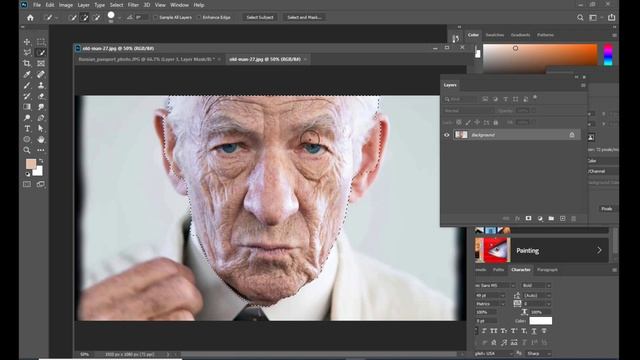The height and width of the screenshot is (360, 640).
Task: Click the Select and Mask button
Action: point(304,18)
